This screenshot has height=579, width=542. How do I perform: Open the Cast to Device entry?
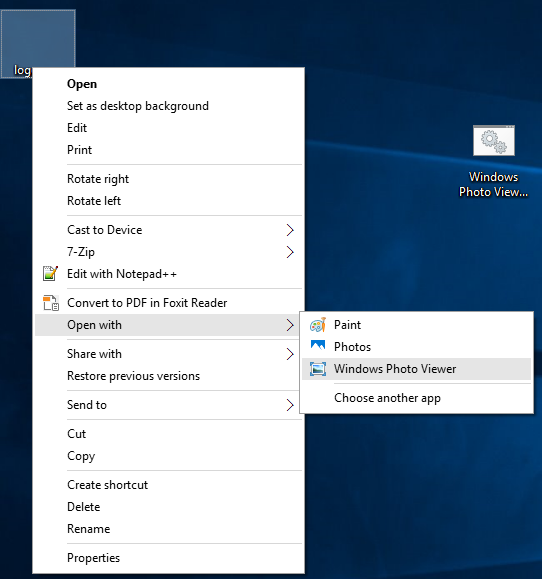coord(168,230)
